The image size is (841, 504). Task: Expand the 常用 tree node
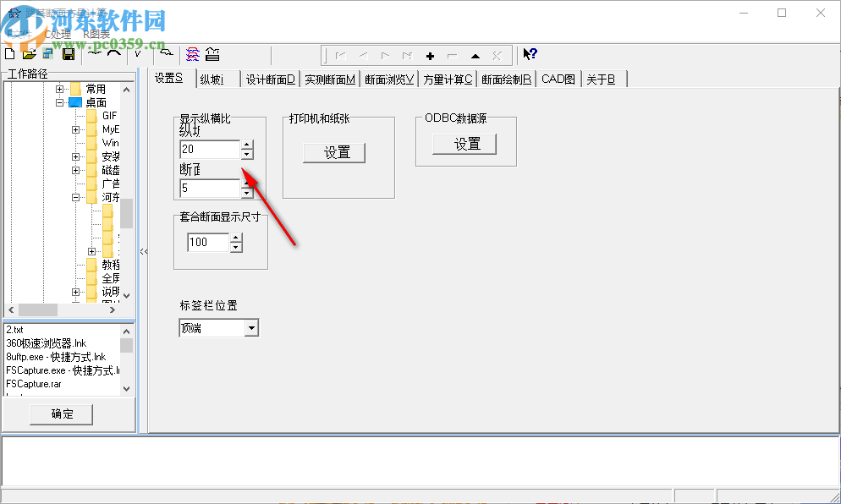pos(58,90)
